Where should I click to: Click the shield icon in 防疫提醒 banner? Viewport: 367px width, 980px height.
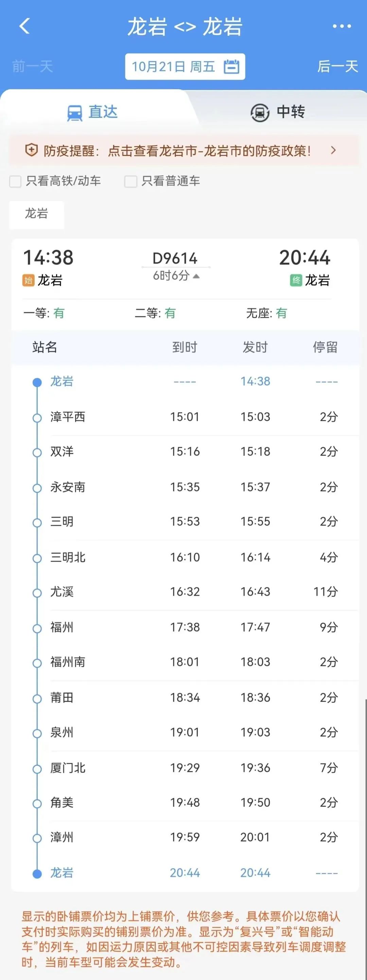pyautogui.click(x=31, y=150)
